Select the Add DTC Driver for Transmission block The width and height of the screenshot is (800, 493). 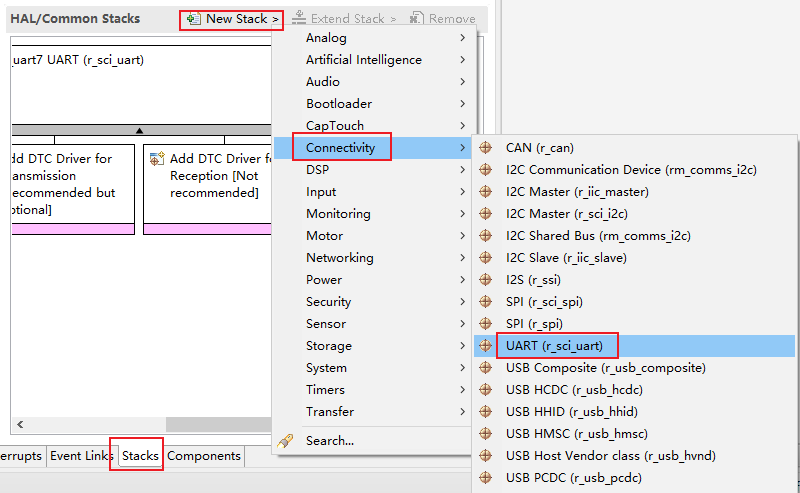[x=70, y=184]
